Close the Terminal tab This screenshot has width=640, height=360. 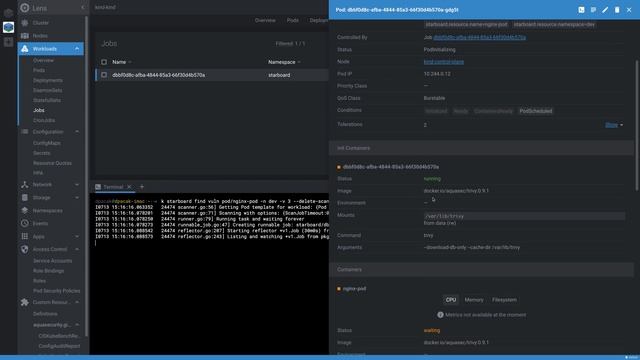click(x=129, y=187)
